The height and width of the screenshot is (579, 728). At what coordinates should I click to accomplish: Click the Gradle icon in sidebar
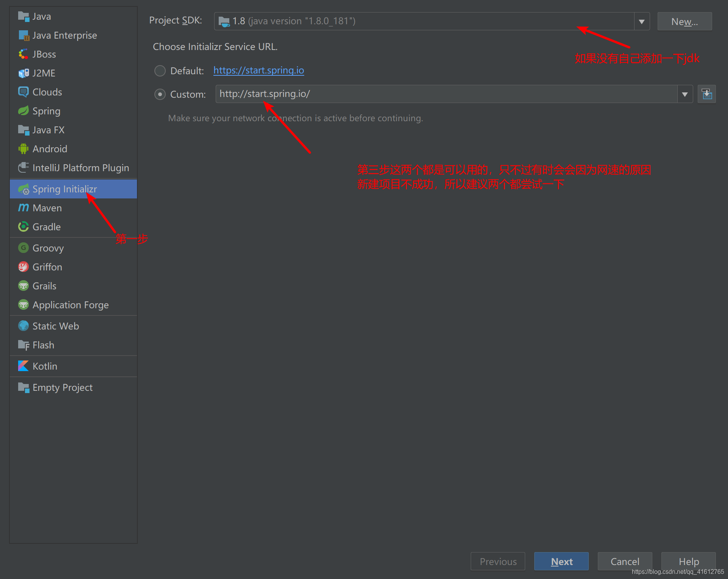click(x=23, y=227)
